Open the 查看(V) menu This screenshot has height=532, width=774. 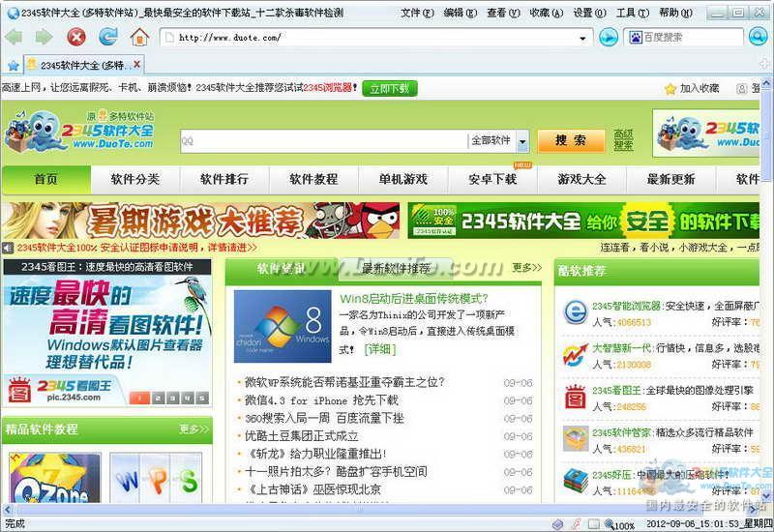click(x=503, y=13)
